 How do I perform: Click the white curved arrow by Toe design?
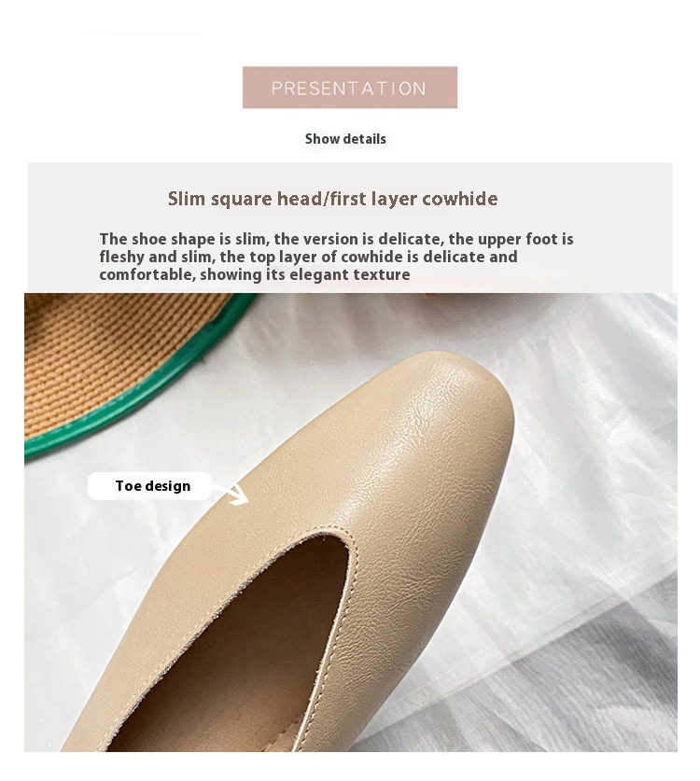[x=233, y=494]
